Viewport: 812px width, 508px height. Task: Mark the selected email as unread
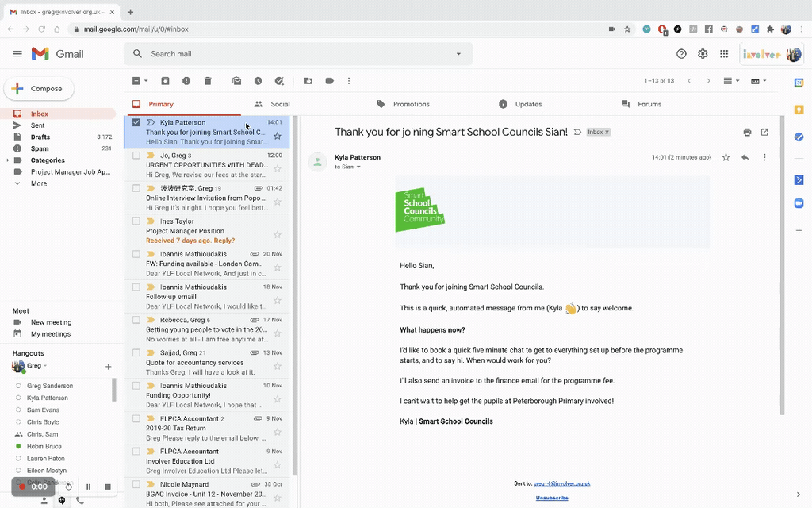(x=236, y=81)
